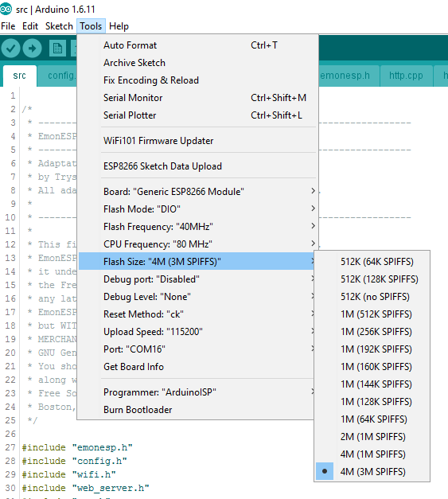This screenshot has width=448, height=499.
Task: Launch WiFi101 Firmware Updater
Action: tap(197, 141)
